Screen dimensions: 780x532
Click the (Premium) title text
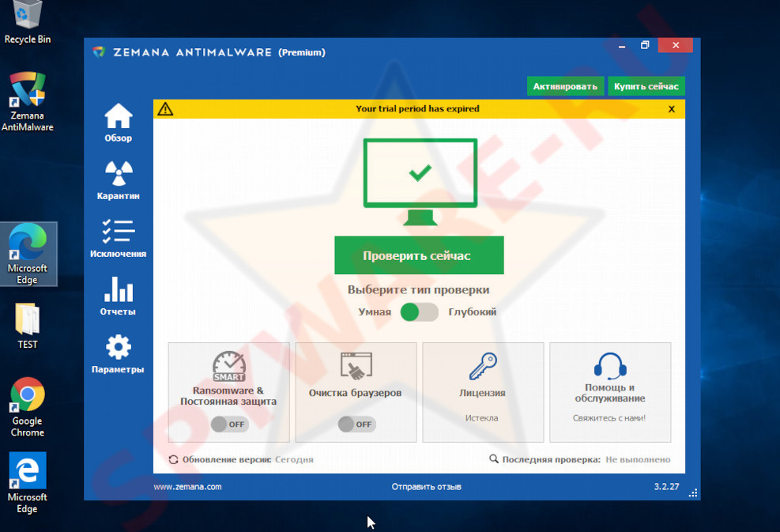click(301, 52)
